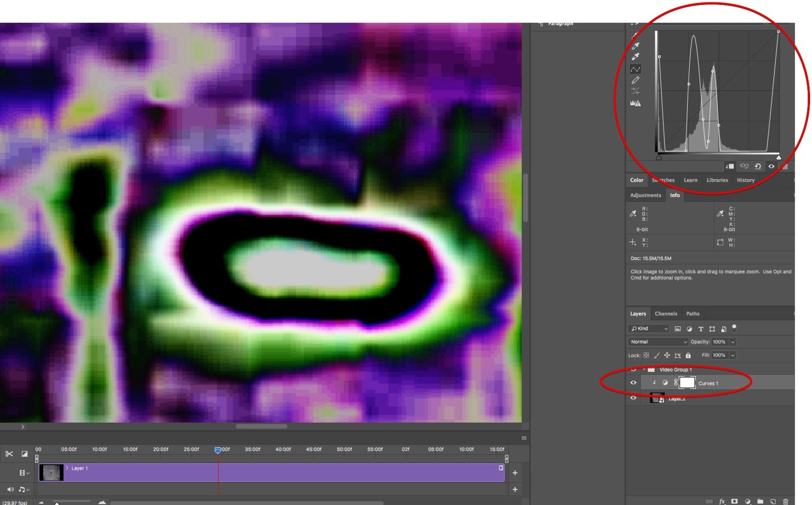Click the white point slider under curves
Screen dimensions: 812x505
(779, 158)
